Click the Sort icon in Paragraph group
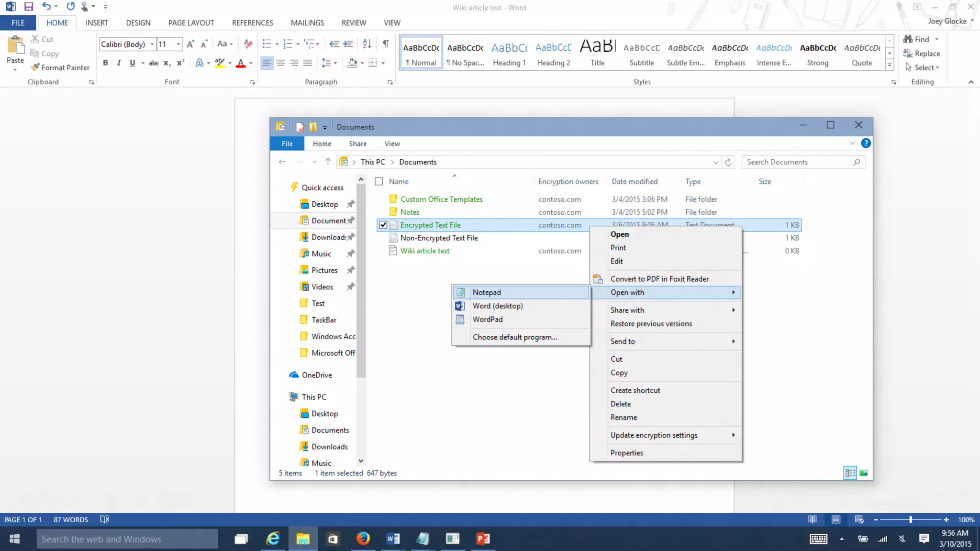This screenshot has height=551, width=980. click(367, 44)
